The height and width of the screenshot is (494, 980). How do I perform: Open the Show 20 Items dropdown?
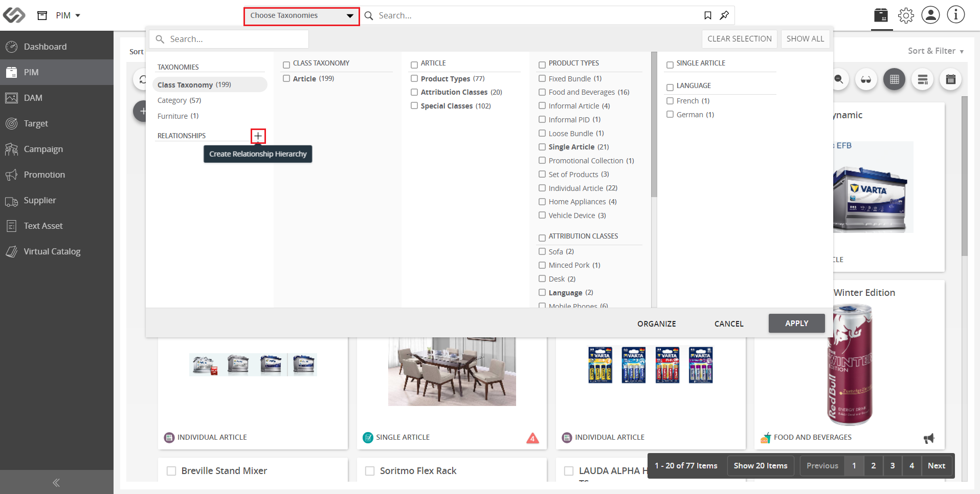761,466
